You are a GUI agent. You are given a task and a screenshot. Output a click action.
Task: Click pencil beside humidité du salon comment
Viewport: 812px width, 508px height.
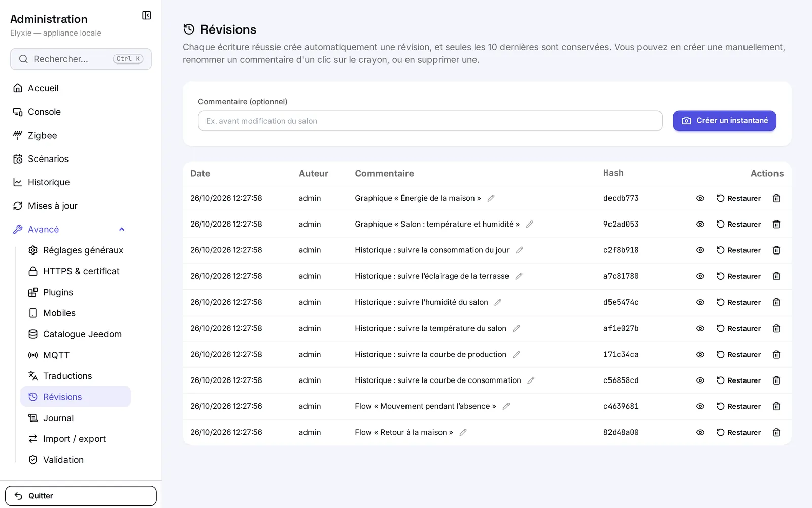[x=498, y=302]
